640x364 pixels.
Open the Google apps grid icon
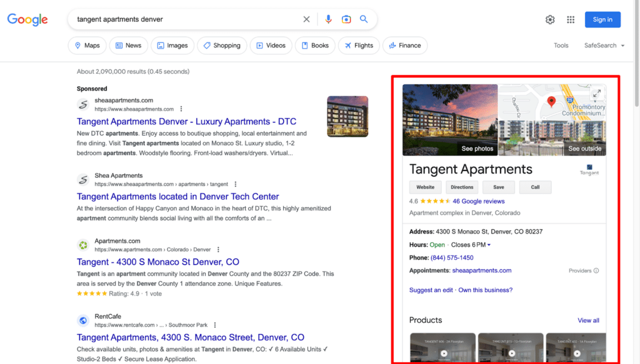pos(571,19)
